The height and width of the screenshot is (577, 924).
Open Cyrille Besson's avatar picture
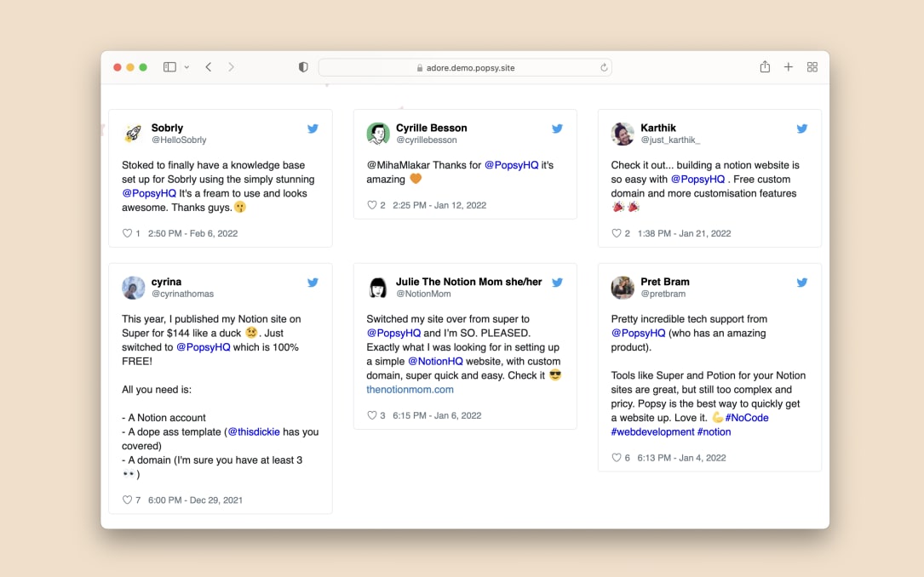(x=378, y=134)
